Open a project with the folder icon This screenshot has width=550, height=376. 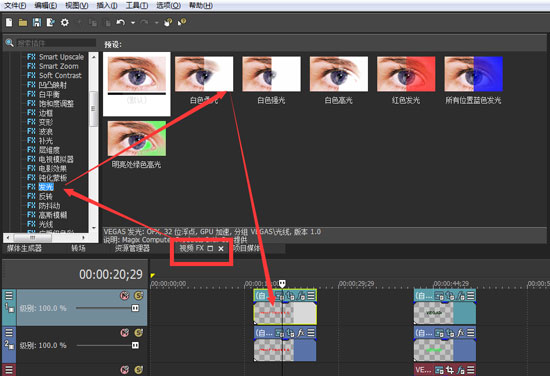point(23,23)
